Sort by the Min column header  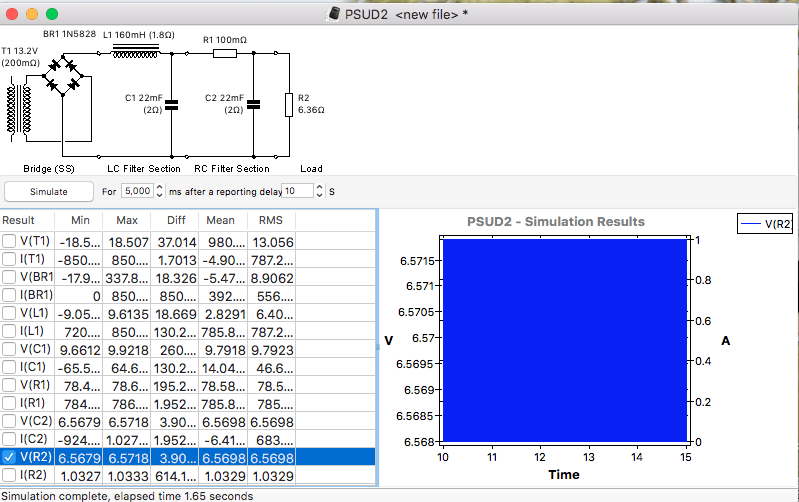click(79, 220)
